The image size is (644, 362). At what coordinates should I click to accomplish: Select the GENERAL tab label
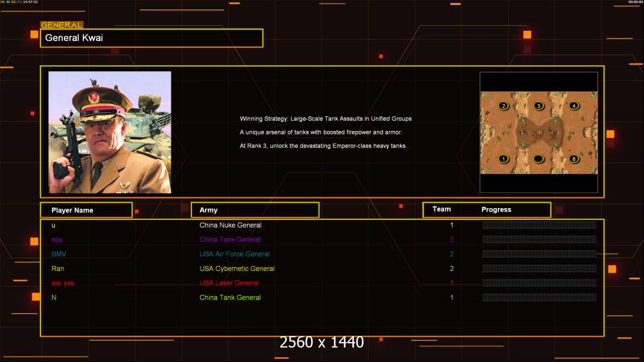pos(62,25)
